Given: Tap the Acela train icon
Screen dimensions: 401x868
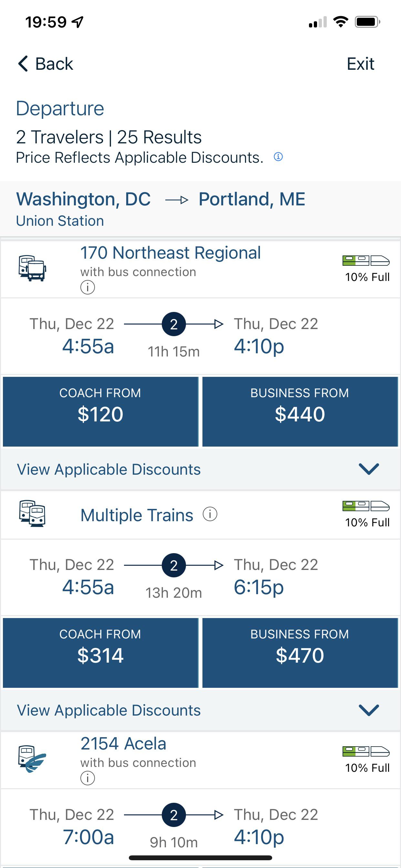Looking at the screenshot, I should coord(32,759).
